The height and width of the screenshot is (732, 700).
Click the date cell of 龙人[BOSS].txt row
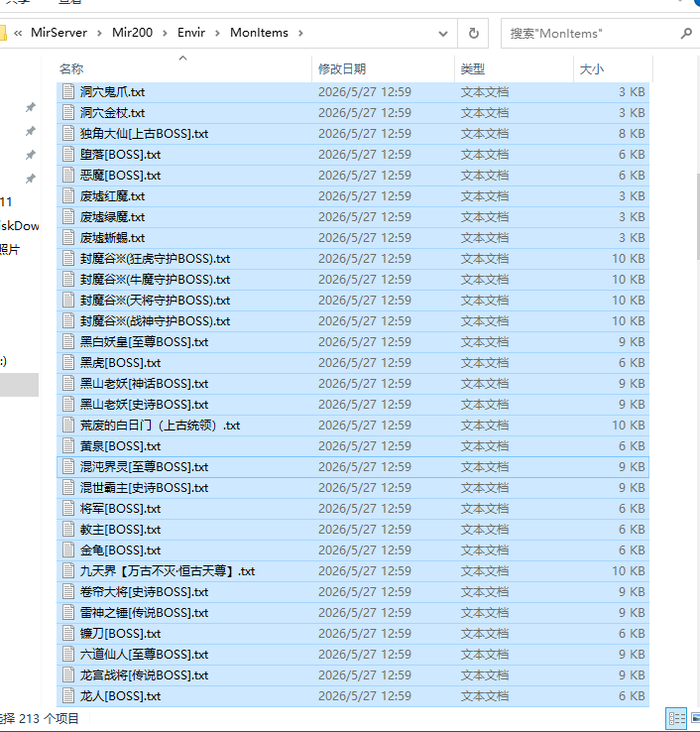coord(365,696)
